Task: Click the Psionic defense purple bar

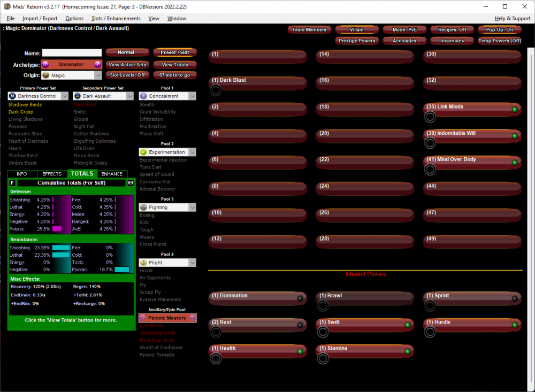Action: (57, 229)
